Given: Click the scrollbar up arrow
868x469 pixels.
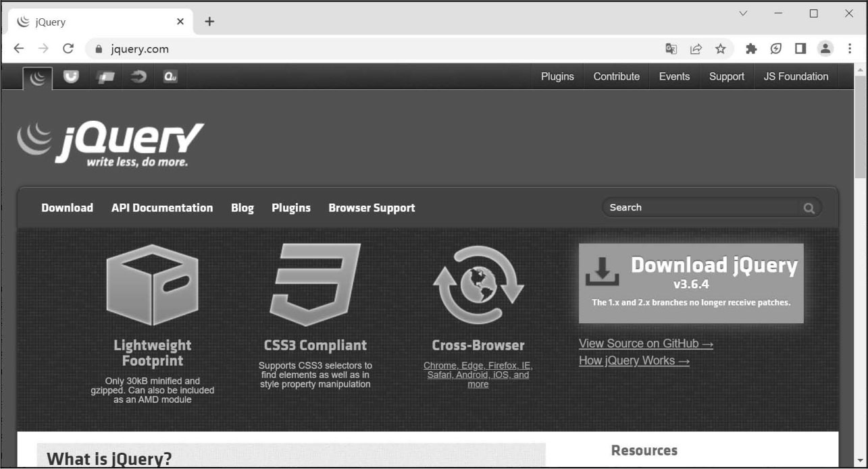Looking at the screenshot, I should 861,70.
